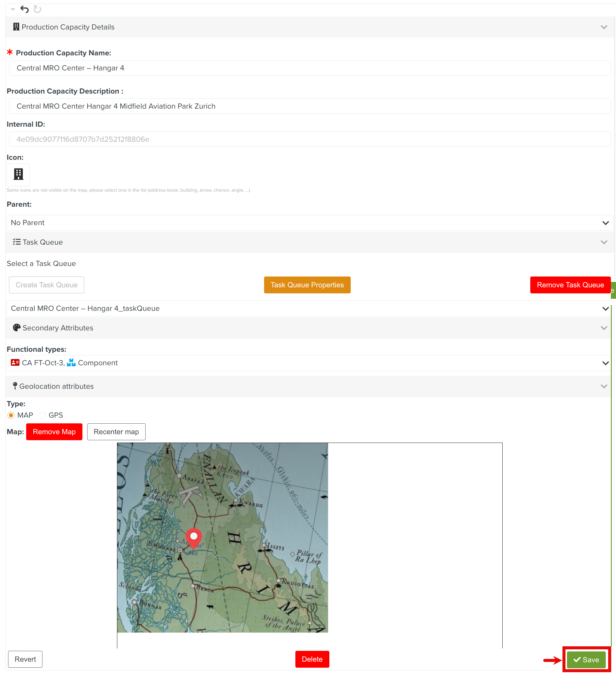
Task: Click the Remove Task Queue button
Action: 570,285
